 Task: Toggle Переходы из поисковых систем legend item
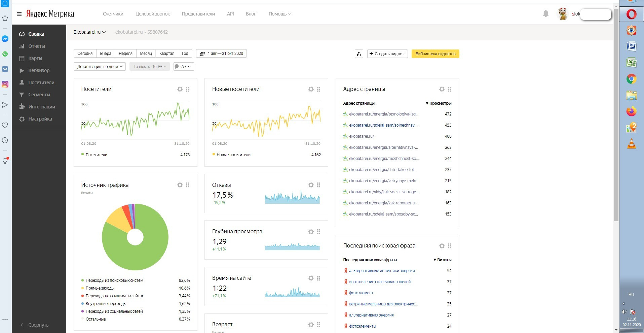tap(114, 280)
